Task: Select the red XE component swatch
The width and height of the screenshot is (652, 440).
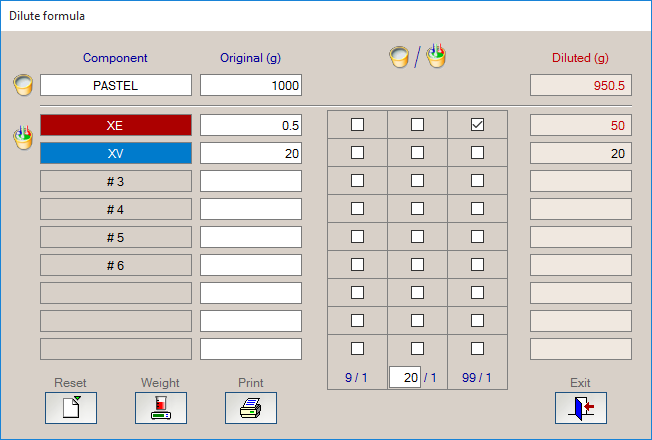Action: coord(116,125)
